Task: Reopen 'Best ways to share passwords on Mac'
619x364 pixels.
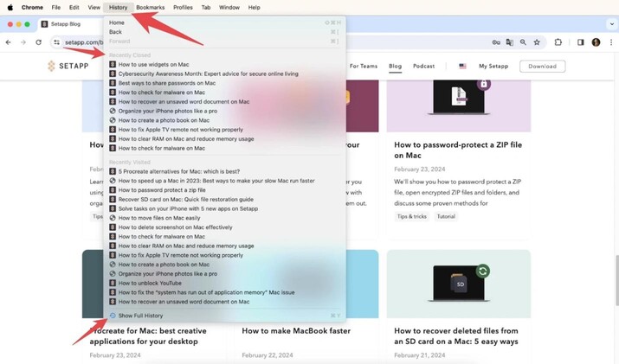Action: click(224, 83)
